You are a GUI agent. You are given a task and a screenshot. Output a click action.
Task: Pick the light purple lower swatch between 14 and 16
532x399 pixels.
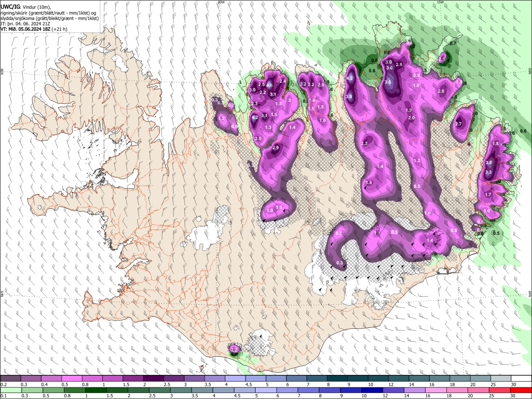pyautogui.click(x=414, y=390)
